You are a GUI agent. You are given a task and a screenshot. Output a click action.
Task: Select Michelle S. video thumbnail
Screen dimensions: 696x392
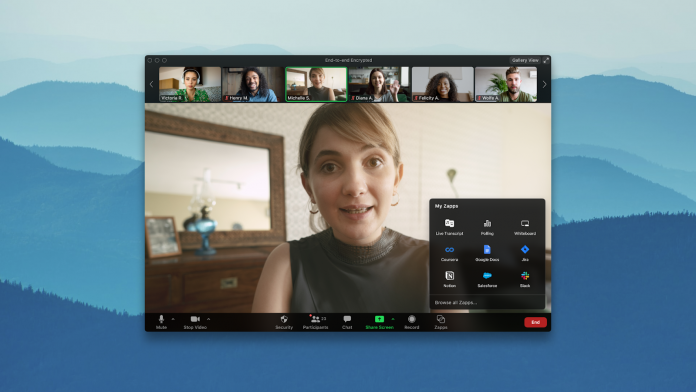click(x=316, y=84)
